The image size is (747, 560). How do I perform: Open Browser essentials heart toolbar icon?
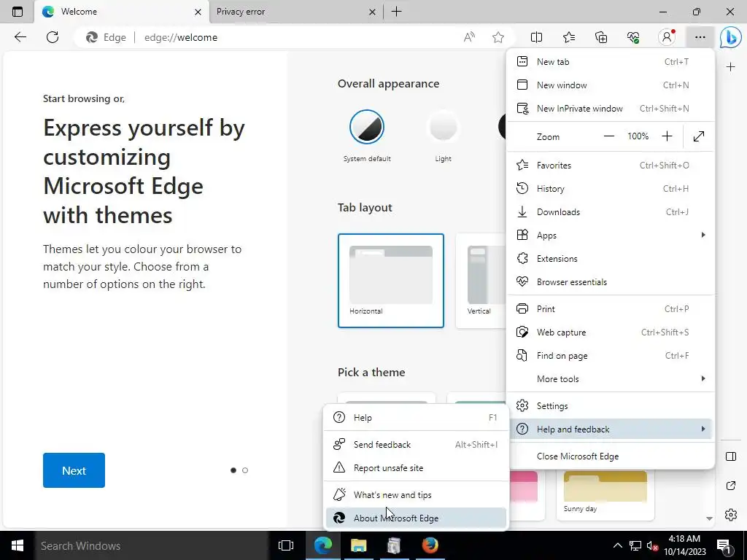coord(633,37)
